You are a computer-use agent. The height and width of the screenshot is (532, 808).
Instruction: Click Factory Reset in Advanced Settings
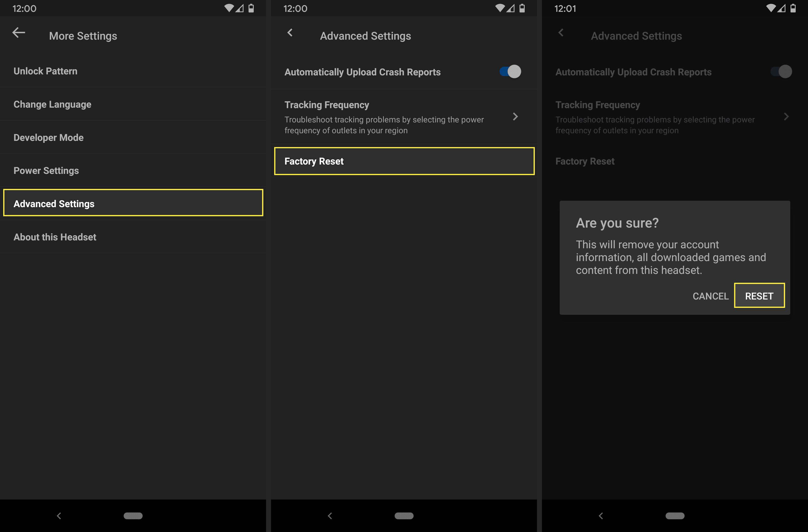(x=404, y=161)
